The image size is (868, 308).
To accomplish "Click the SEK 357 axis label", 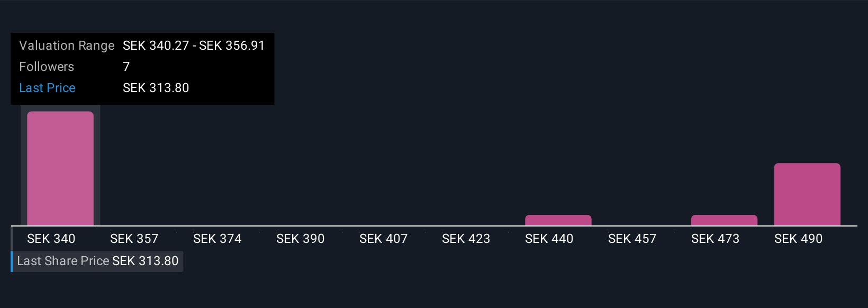I will pos(134,239).
